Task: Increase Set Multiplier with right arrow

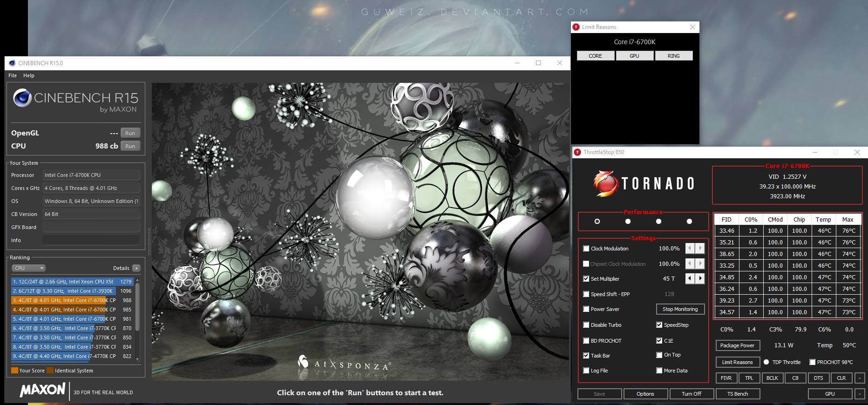Action: [x=700, y=278]
